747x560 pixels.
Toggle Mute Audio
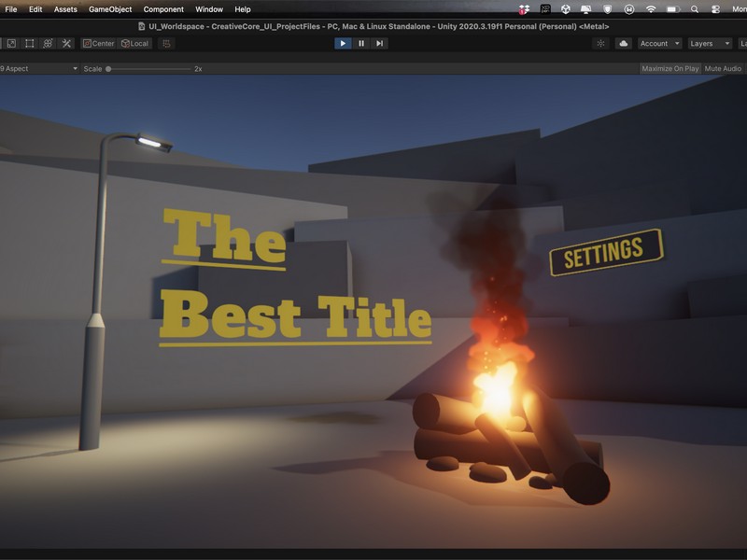tap(723, 68)
